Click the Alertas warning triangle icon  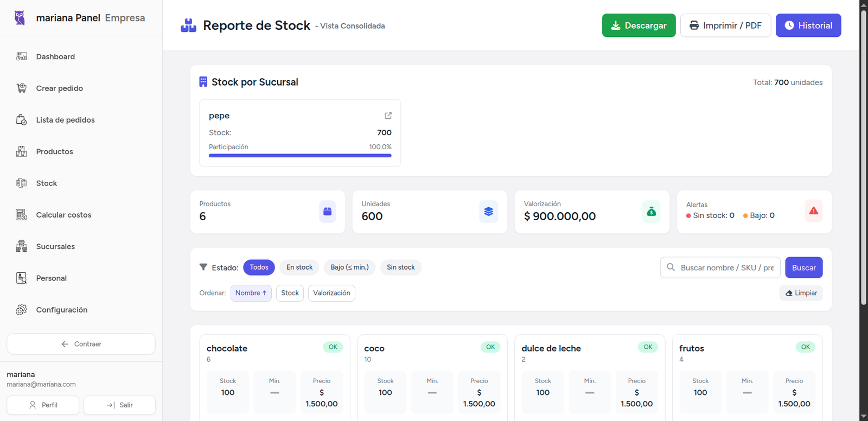(x=813, y=211)
